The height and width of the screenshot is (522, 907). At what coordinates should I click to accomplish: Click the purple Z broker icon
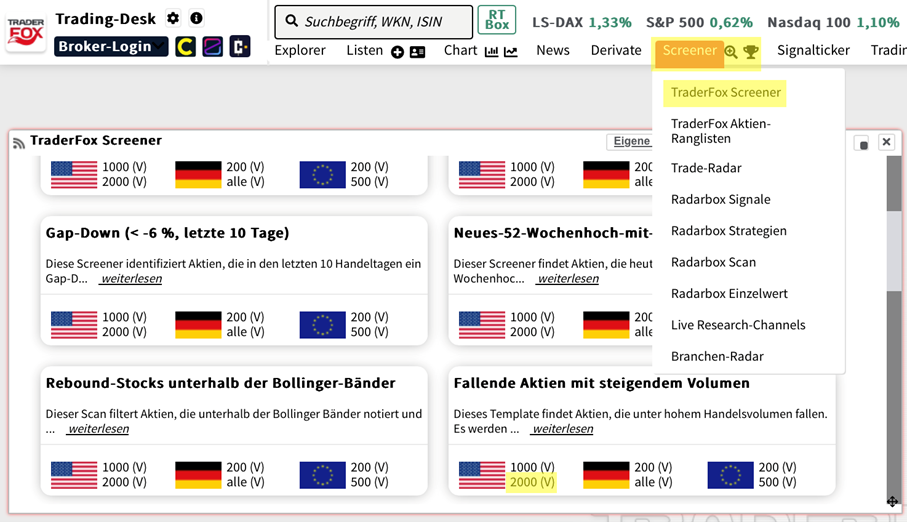pyautogui.click(x=212, y=46)
